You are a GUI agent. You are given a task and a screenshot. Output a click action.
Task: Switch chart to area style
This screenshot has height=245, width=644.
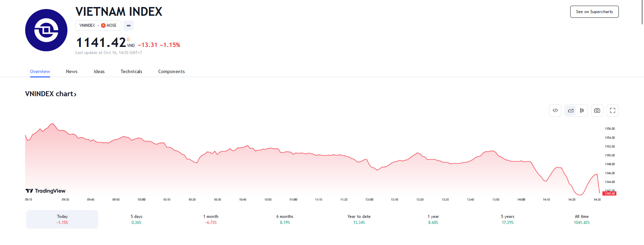[x=571, y=111]
